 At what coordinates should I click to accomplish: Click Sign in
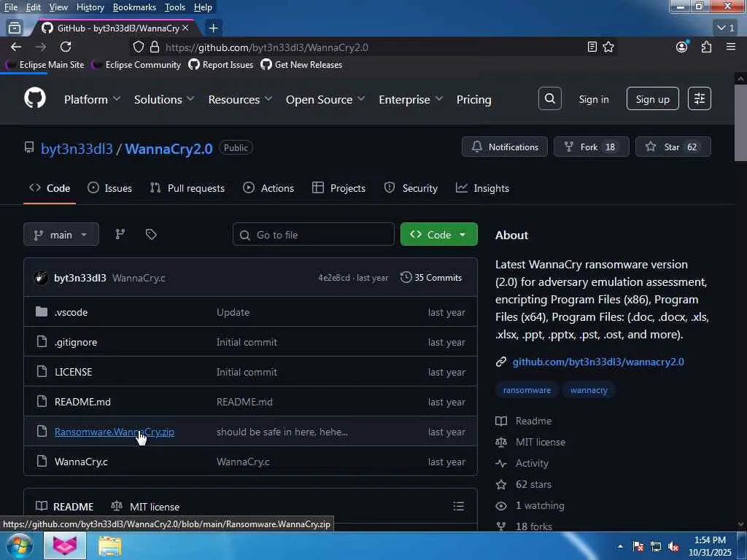pyautogui.click(x=594, y=99)
